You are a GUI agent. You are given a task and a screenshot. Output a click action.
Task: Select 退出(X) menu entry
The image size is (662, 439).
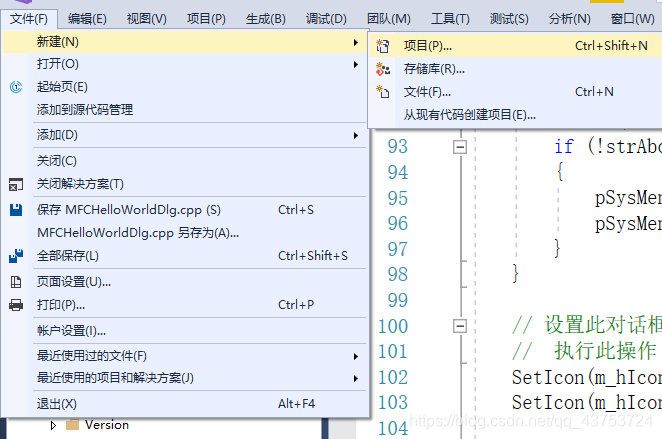pos(185,404)
